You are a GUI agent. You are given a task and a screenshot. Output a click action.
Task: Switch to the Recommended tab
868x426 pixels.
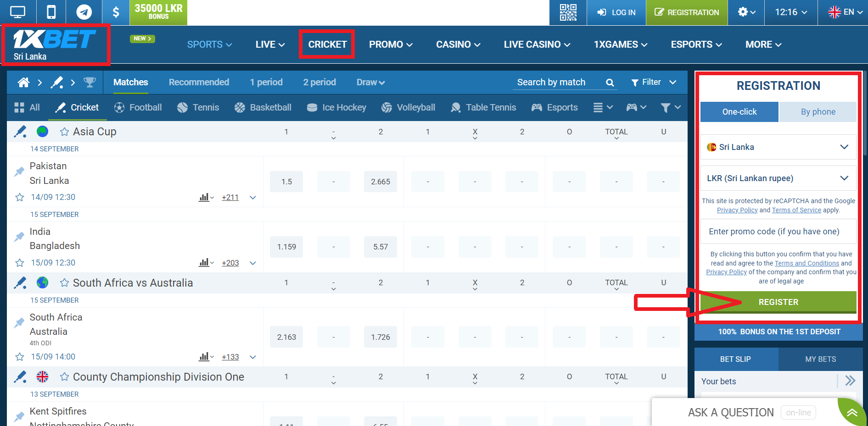tap(199, 82)
